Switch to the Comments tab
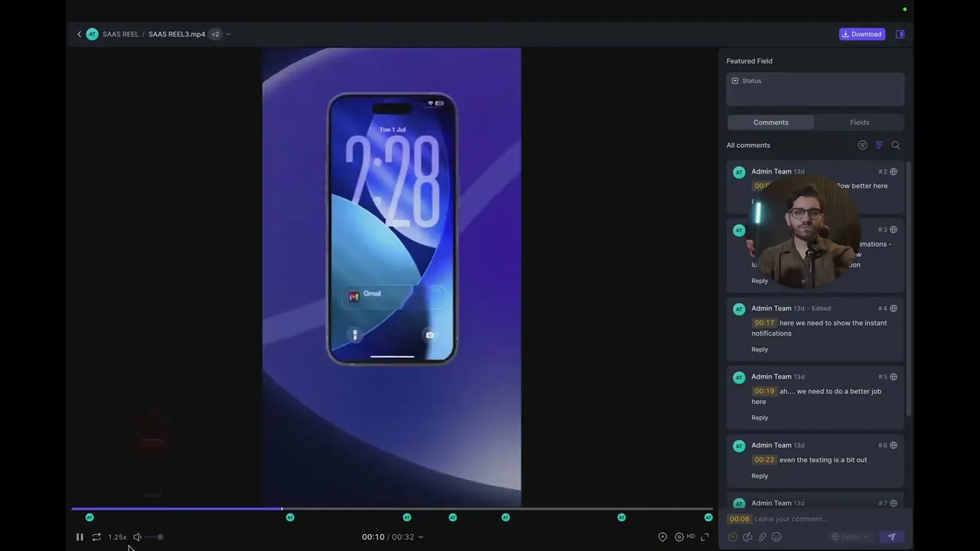This screenshot has height=551, width=980. (x=771, y=122)
